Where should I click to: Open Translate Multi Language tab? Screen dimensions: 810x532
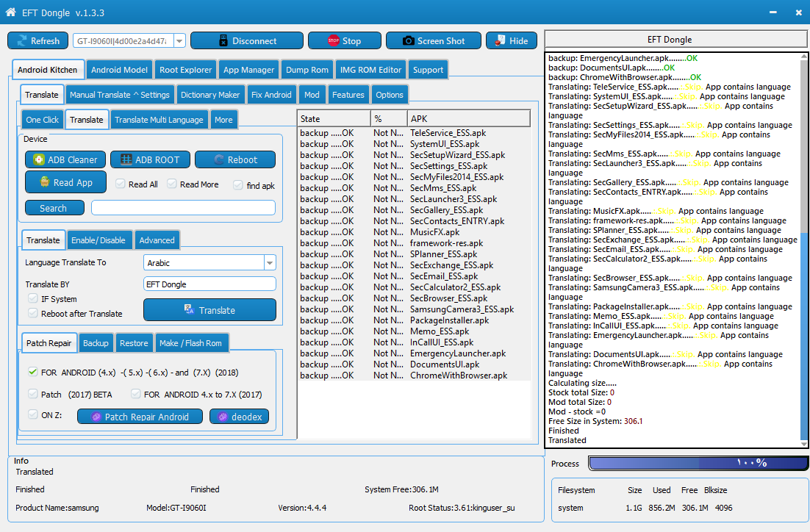(x=159, y=120)
